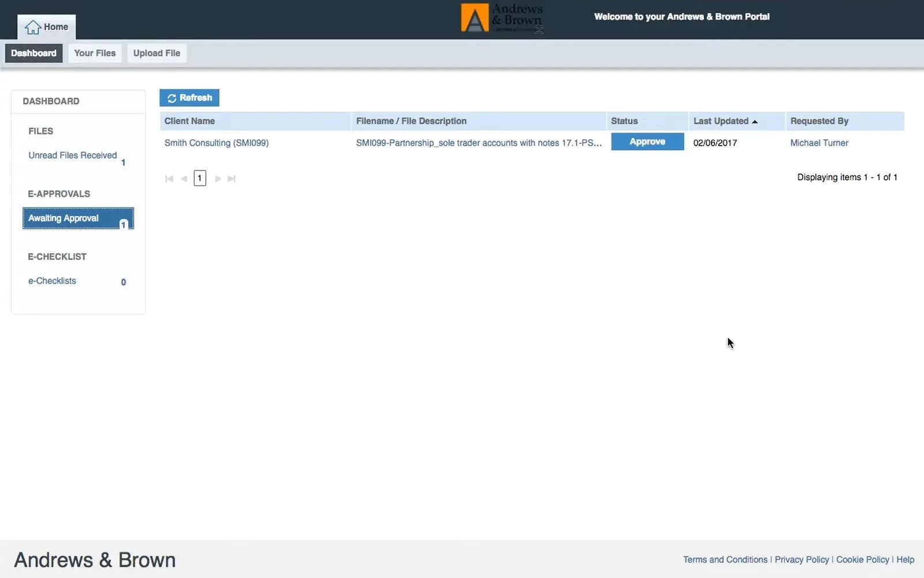
Task: Select Awaiting Approval in sidebar
Action: [x=78, y=218]
